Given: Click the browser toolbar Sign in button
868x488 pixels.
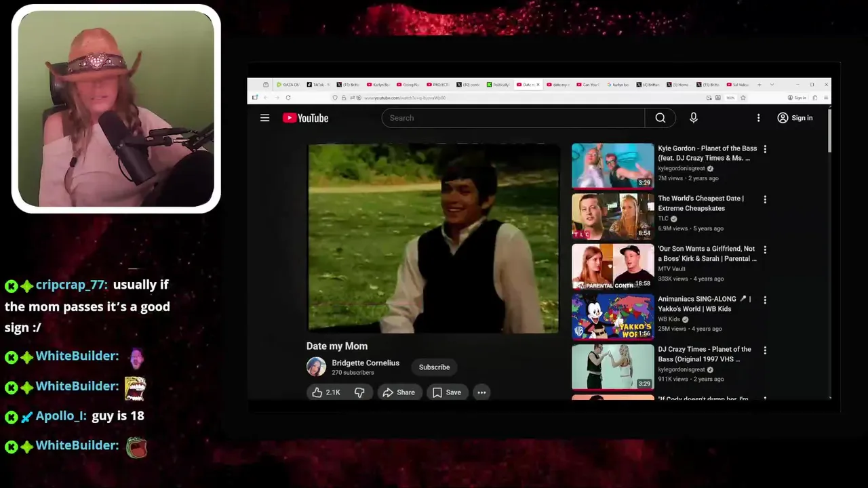Looking at the screenshot, I should coord(797,98).
